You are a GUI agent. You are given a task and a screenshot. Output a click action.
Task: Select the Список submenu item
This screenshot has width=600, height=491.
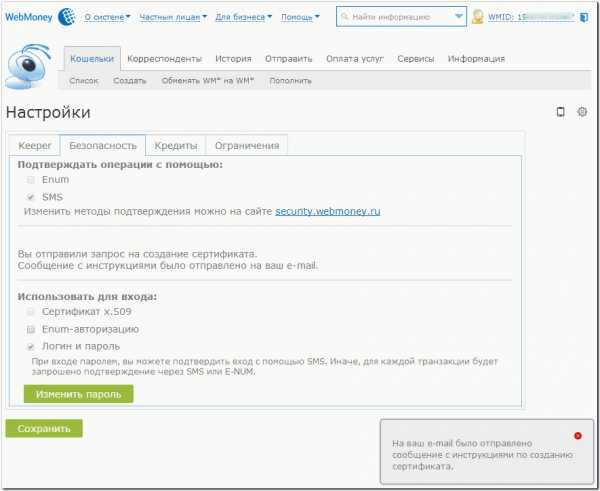click(x=84, y=81)
